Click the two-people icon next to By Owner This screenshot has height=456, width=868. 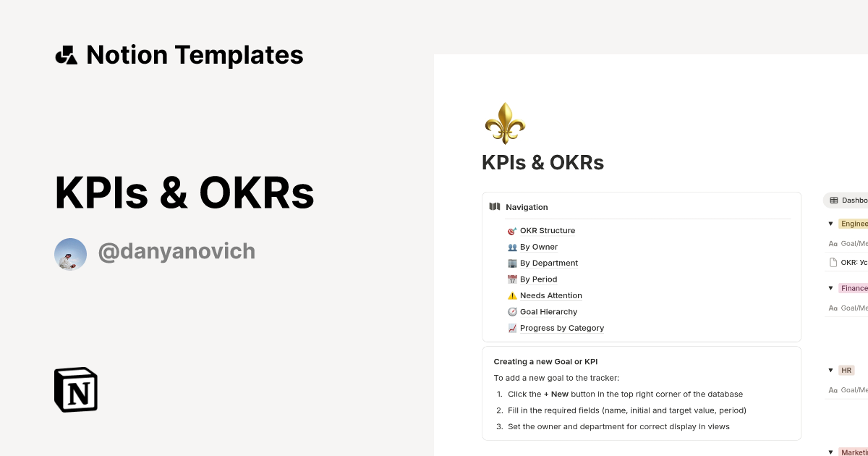pyautogui.click(x=513, y=247)
